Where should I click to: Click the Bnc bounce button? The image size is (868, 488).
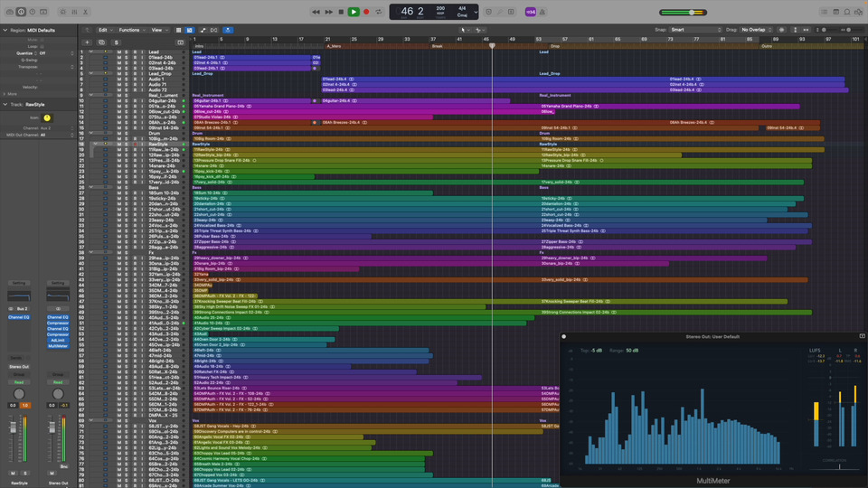tap(64, 466)
